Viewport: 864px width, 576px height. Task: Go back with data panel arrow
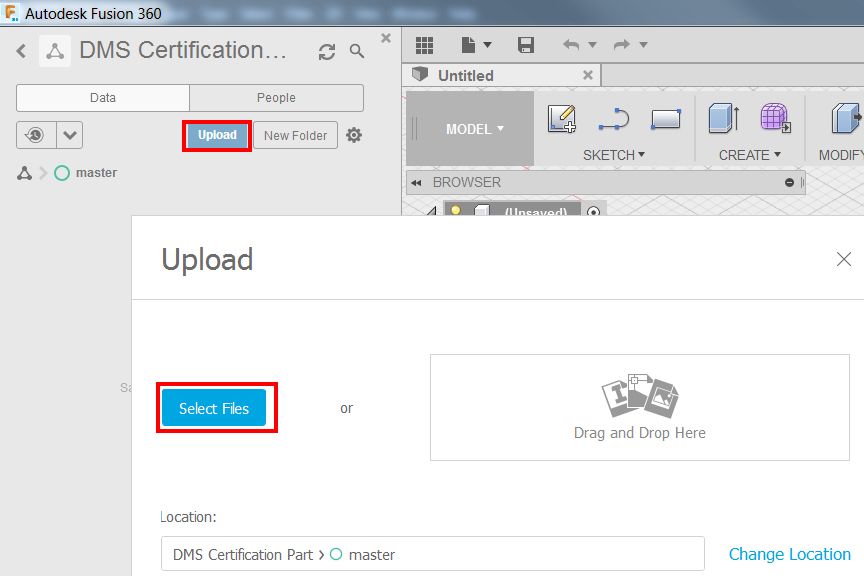pyautogui.click(x=21, y=51)
